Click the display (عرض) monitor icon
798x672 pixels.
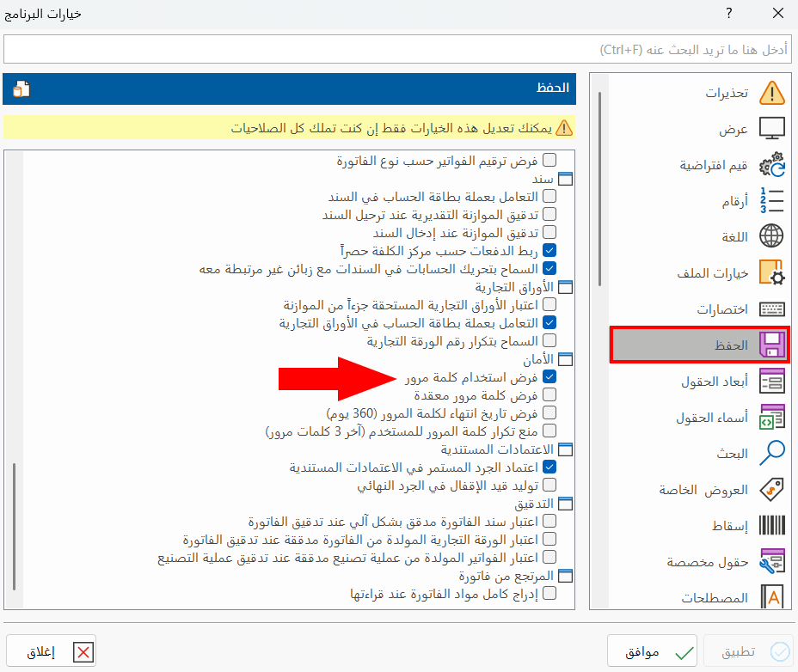pyautogui.click(x=771, y=128)
